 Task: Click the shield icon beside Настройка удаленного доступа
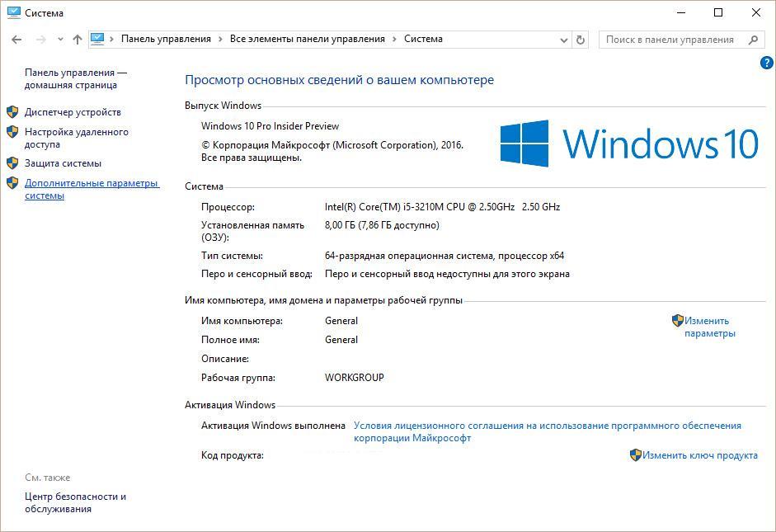[13, 132]
